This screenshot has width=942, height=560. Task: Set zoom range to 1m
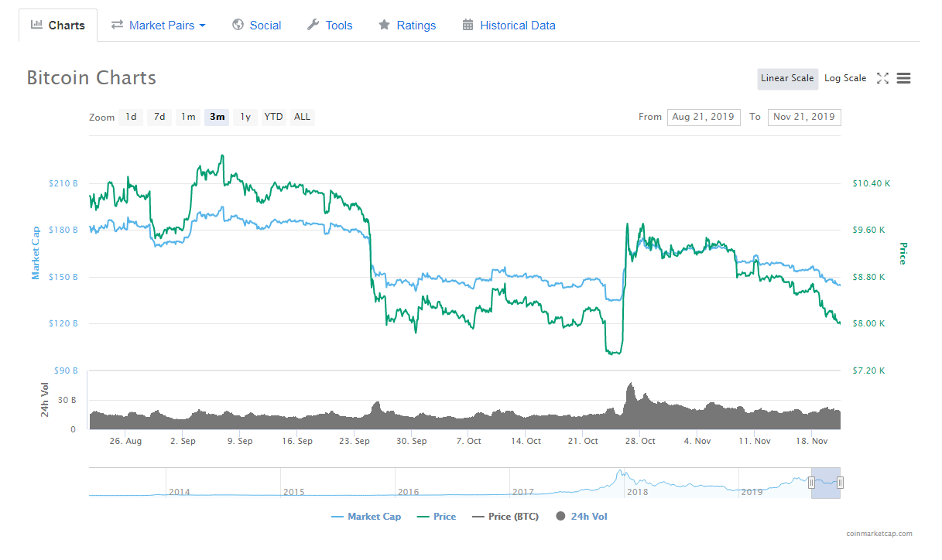[x=188, y=117]
